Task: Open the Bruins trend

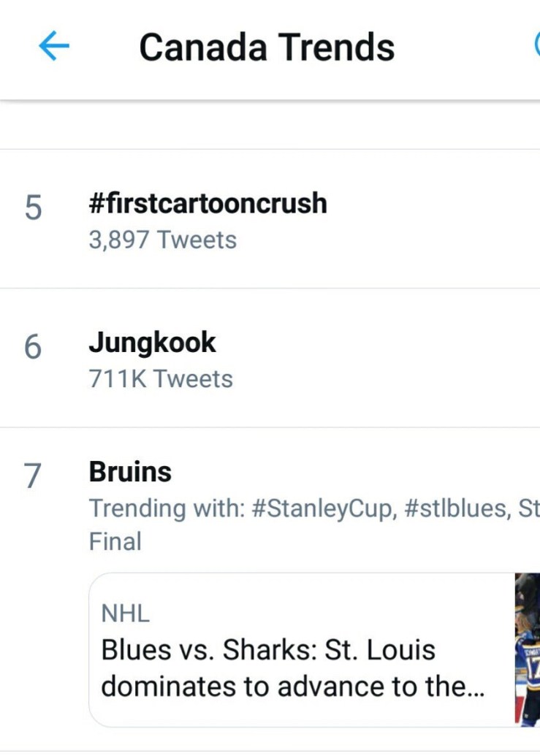Action: click(130, 473)
